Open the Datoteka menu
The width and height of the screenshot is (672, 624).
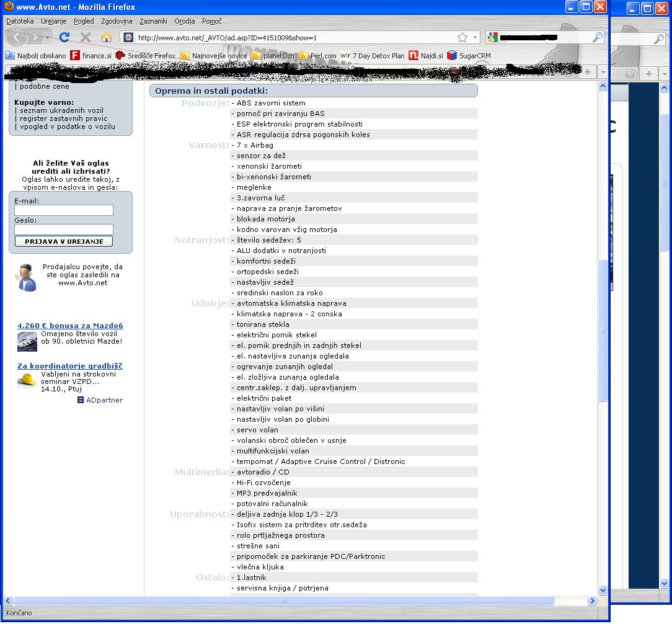[x=20, y=21]
